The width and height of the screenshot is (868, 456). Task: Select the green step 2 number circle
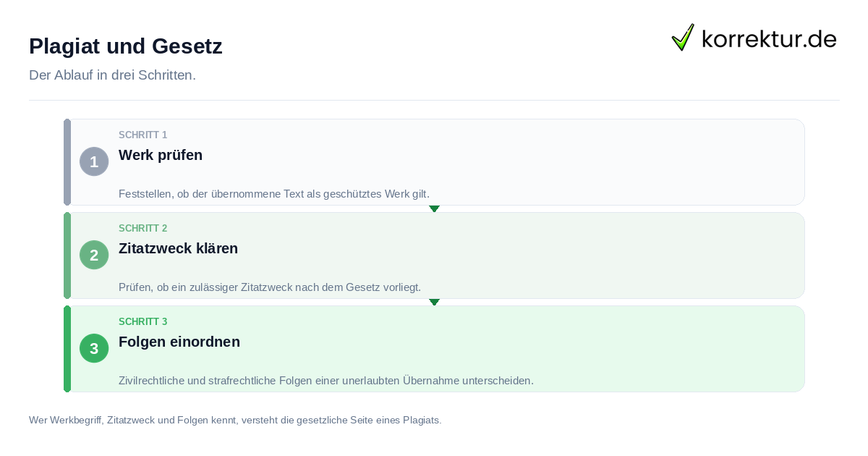(x=94, y=255)
